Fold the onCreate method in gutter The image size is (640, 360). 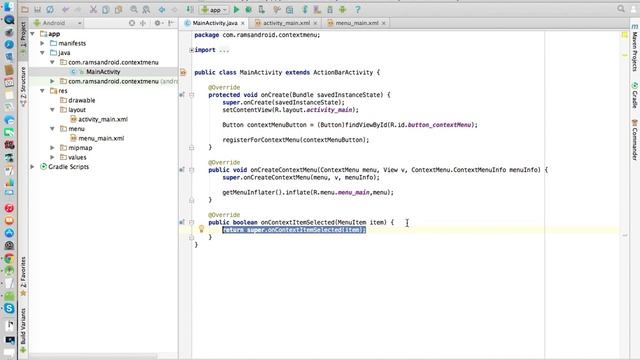point(191,95)
